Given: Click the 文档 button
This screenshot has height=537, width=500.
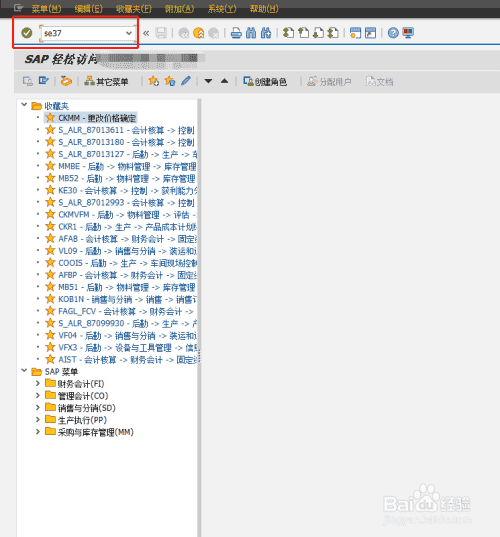Looking at the screenshot, I should [x=379, y=82].
